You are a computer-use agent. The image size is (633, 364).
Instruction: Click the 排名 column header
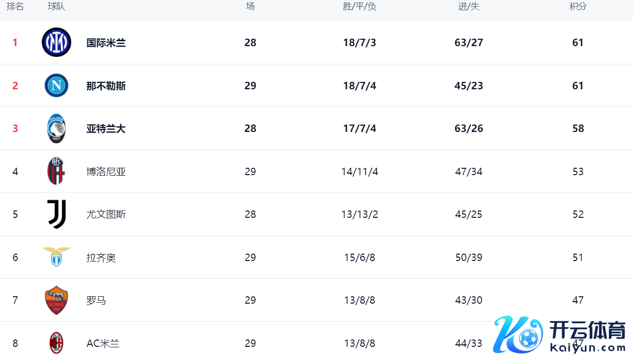point(15,6)
